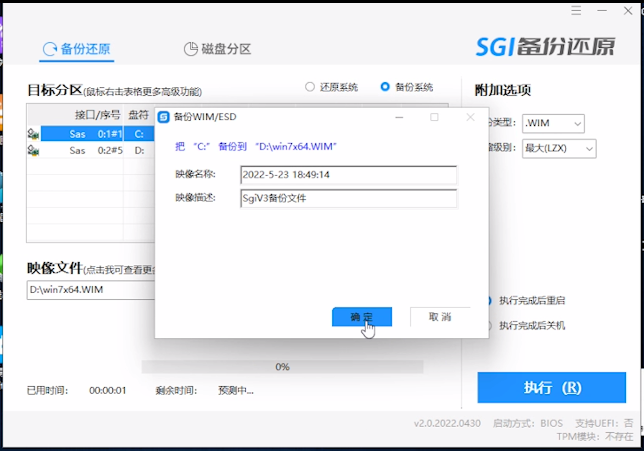Screen dimensions: 644x451
Task: Click the 执行 (R) button
Action: (x=552, y=388)
